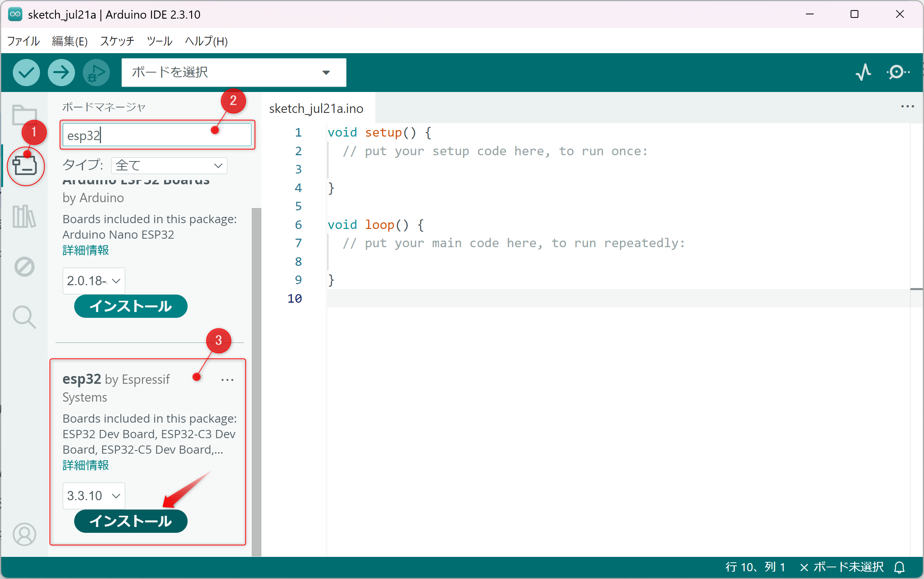
Task: Open the esp32 package three-dot menu
Action: tap(227, 380)
